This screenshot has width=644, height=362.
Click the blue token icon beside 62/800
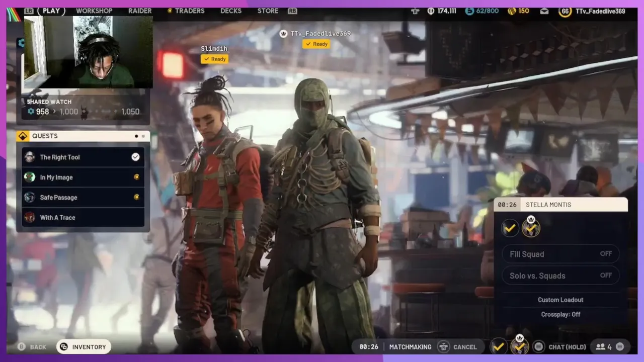pos(469,11)
